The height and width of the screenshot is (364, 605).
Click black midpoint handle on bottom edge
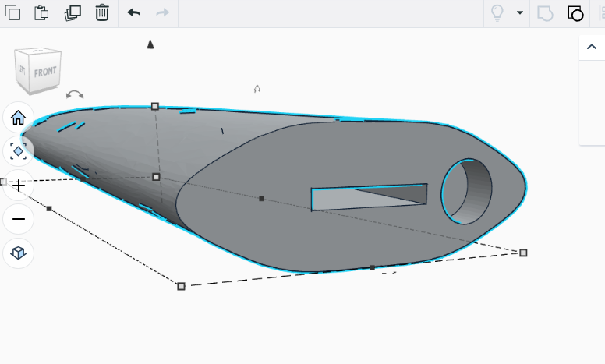(373, 267)
